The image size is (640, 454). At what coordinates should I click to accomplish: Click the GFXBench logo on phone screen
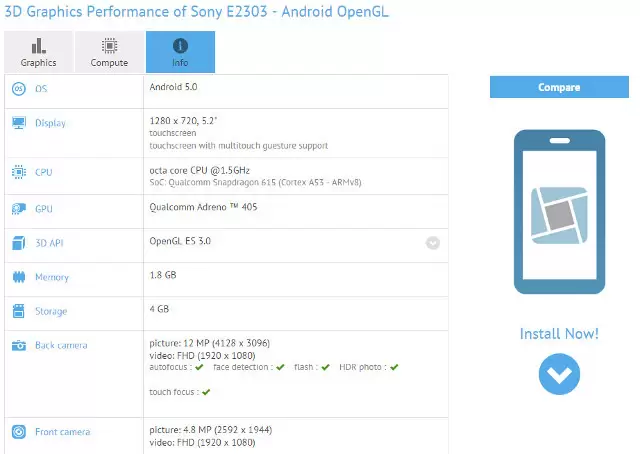click(559, 216)
